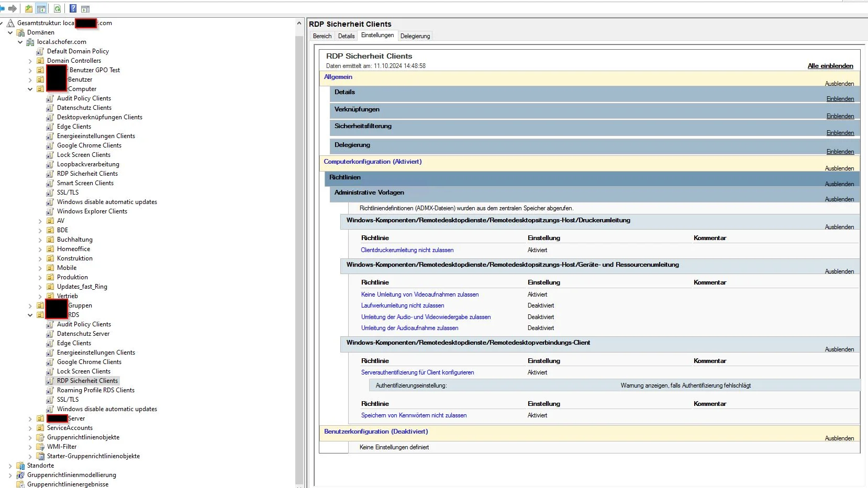Click the WMI-Filter icon
Viewport: 868px width, 488px height.
40,447
